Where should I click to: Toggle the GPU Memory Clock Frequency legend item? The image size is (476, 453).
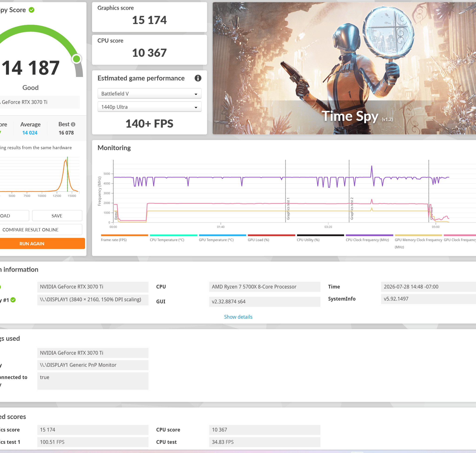[x=418, y=242]
